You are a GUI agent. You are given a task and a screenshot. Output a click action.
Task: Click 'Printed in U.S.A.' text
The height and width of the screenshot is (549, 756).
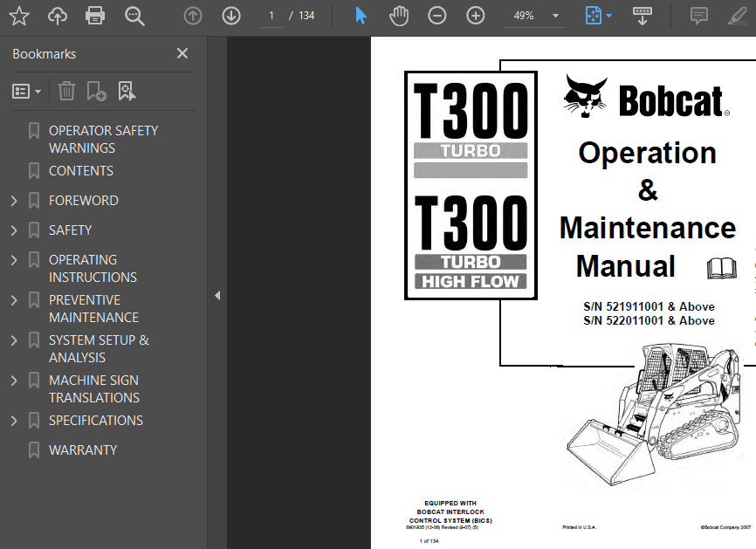(579, 527)
